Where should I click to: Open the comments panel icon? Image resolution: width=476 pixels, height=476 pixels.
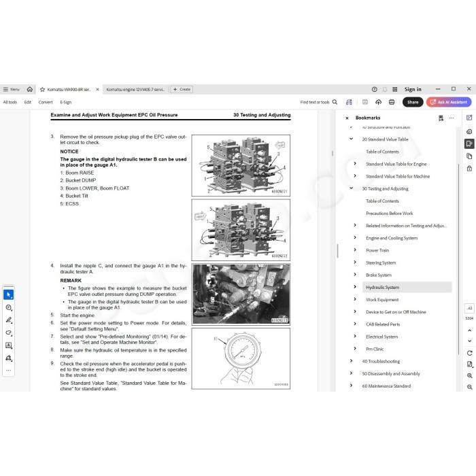469,131
